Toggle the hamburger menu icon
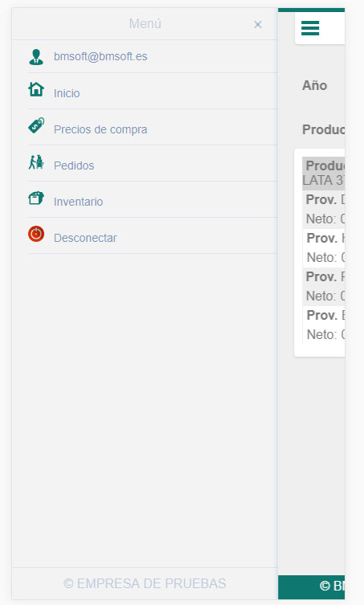The width and height of the screenshot is (364, 605). pos(310,28)
